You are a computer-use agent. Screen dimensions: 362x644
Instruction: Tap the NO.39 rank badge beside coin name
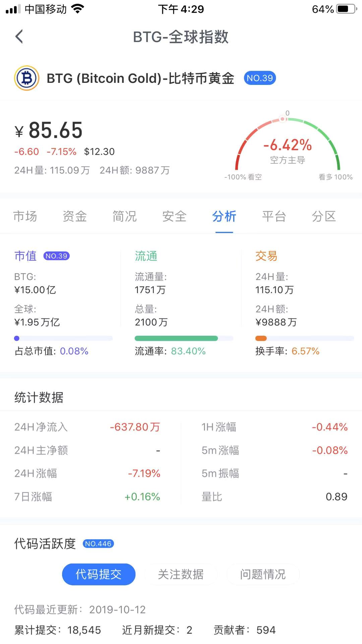(x=260, y=78)
